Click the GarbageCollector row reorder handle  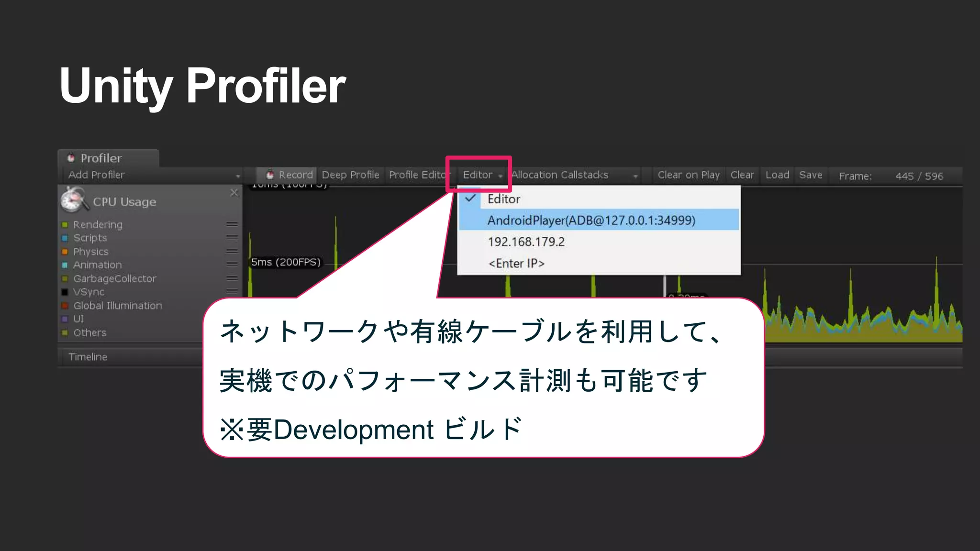pyautogui.click(x=232, y=278)
